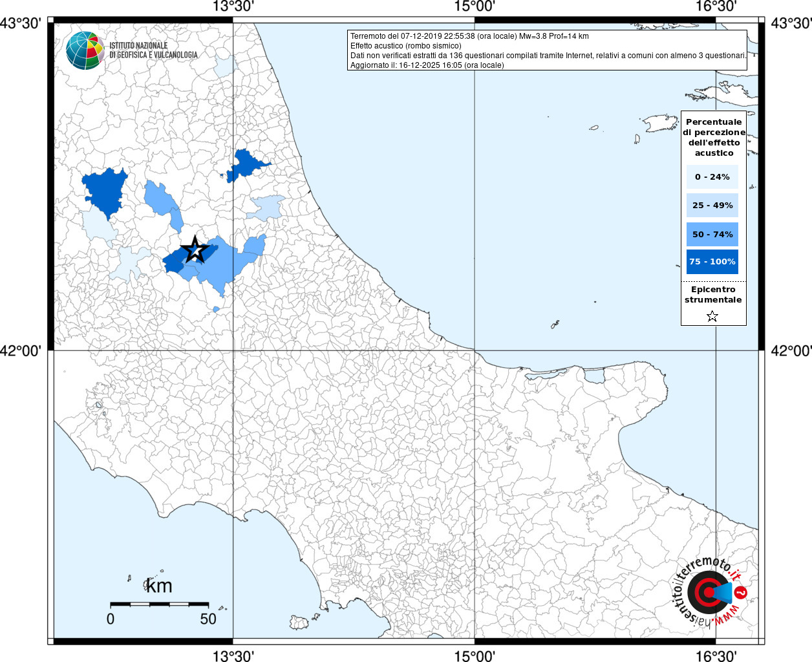
Task: Click the 'km' scale bar label
Action: 158,586
